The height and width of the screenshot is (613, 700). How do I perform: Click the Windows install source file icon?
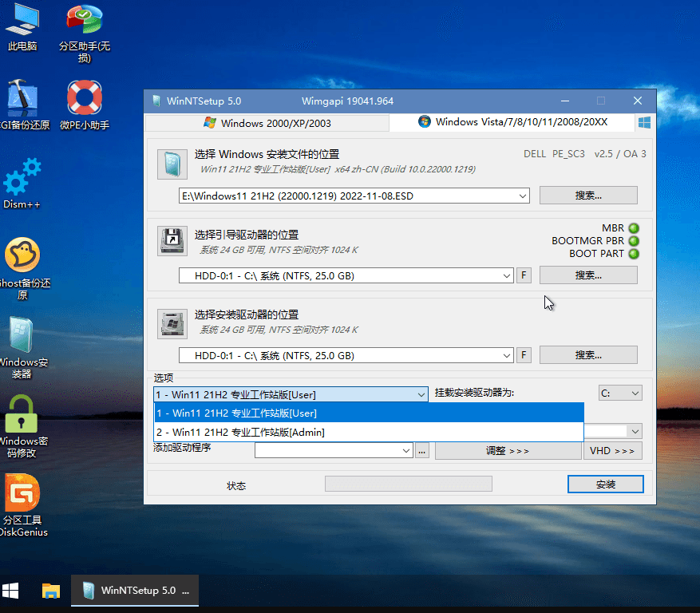(172, 164)
